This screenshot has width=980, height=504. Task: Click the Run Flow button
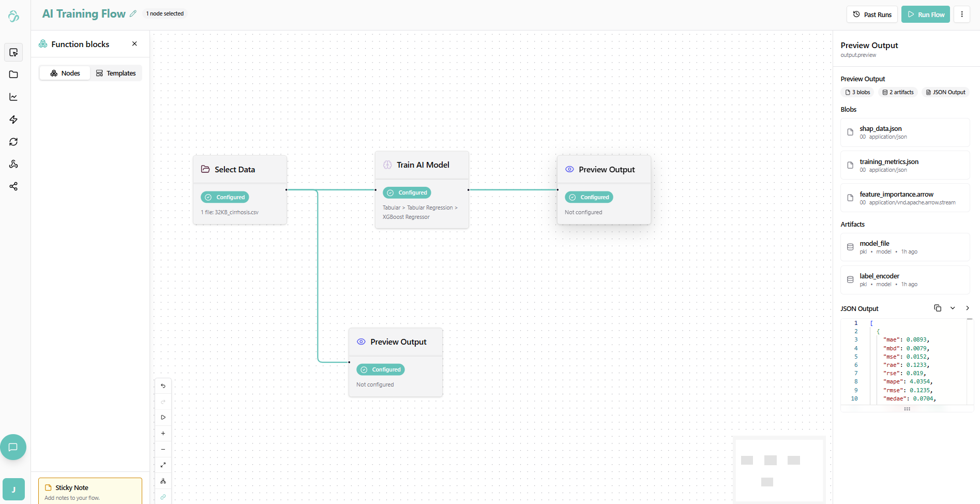pyautogui.click(x=925, y=14)
